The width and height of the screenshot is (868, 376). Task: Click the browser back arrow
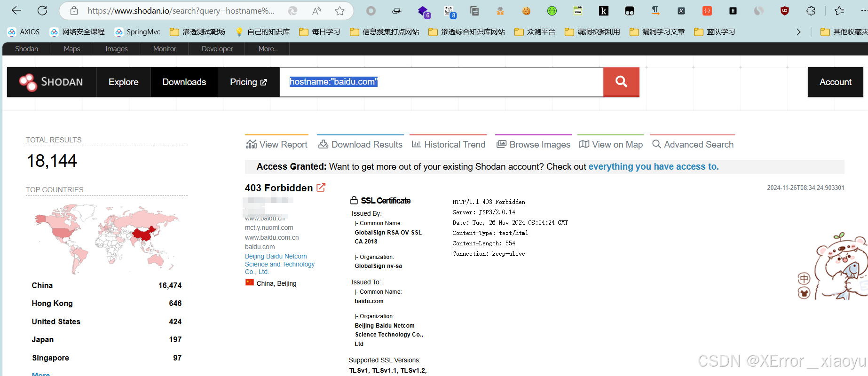(16, 10)
